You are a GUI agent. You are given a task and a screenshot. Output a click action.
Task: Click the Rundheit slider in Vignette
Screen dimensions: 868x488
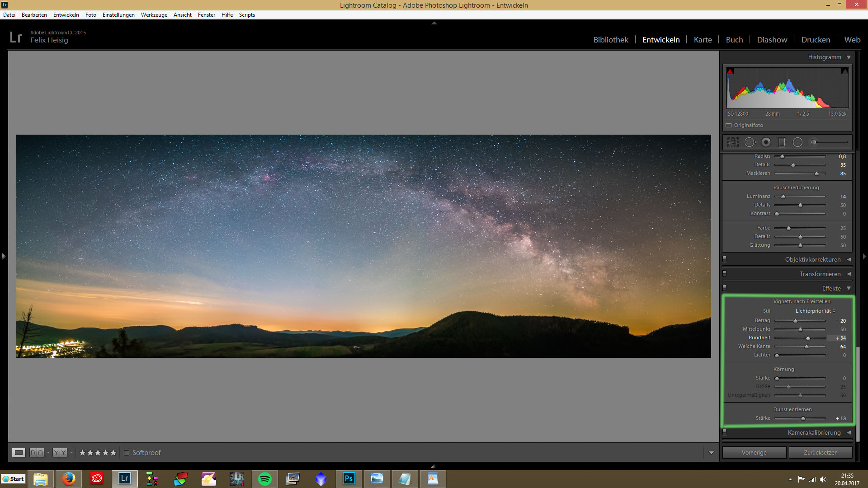tap(799, 338)
